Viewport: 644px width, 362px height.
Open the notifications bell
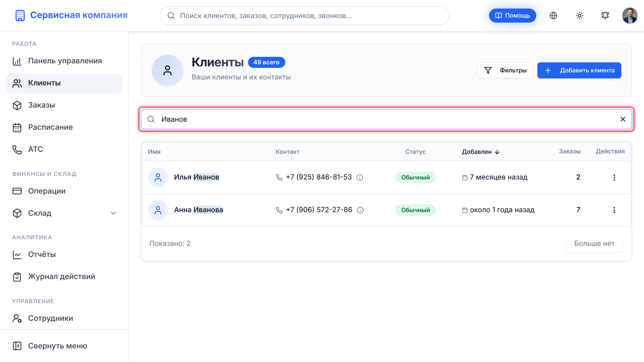tap(605, 16)
